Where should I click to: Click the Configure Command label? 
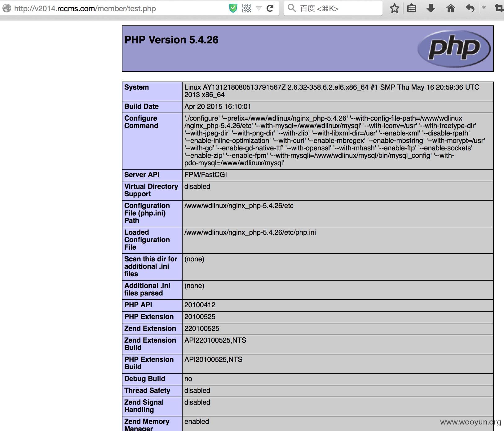[141, 122]
